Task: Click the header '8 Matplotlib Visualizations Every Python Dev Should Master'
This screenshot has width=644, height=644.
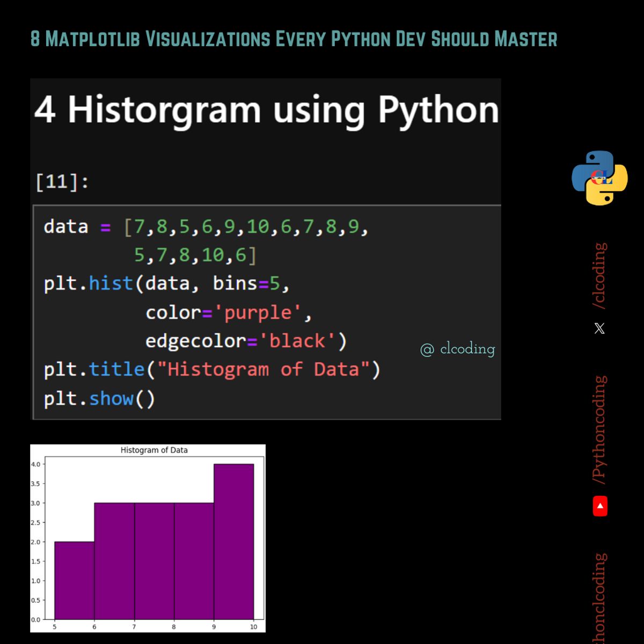Action: [x=293, y=38]
